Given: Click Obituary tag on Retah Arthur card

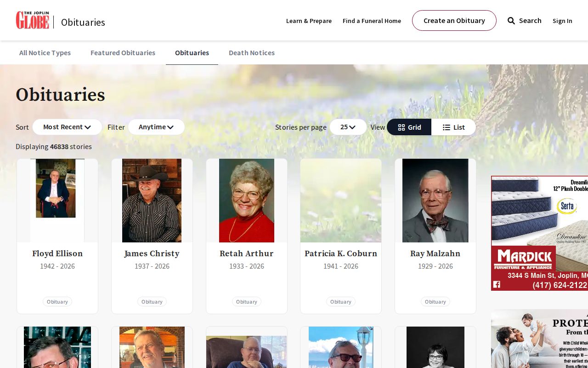Looking at the screenshot, I should tap(247, 302).
